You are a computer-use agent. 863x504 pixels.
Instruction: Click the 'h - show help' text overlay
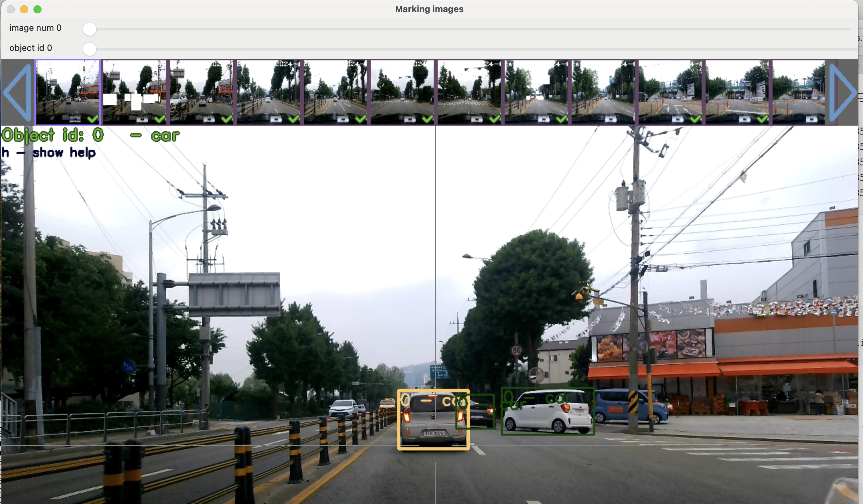tap(49, 152)
